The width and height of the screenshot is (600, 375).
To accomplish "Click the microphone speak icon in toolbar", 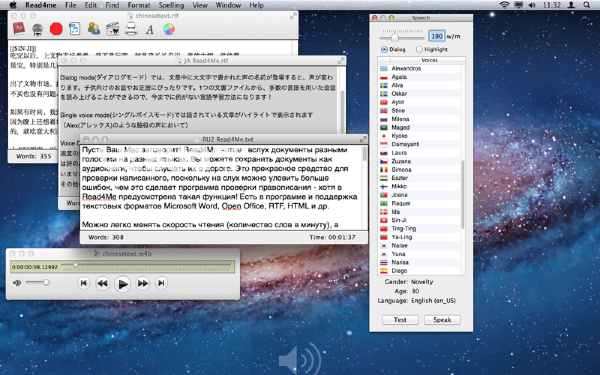I will point(38,29).
